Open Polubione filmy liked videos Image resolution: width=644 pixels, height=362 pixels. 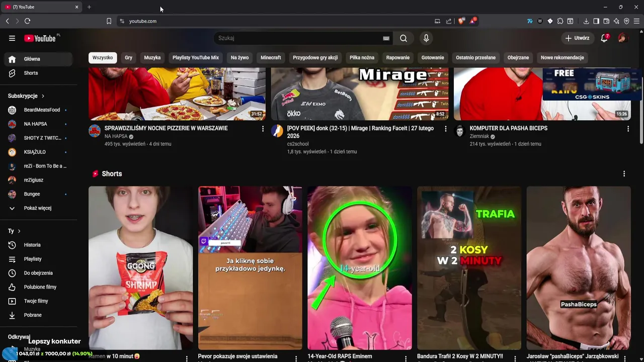click(x=39, y=287)
